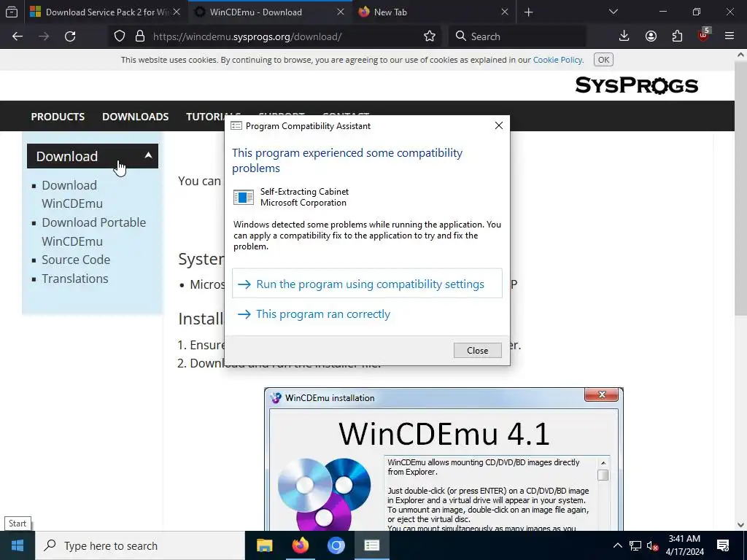
Task: Open the blue circle browser taskbar icon
Action: [336, 545]
